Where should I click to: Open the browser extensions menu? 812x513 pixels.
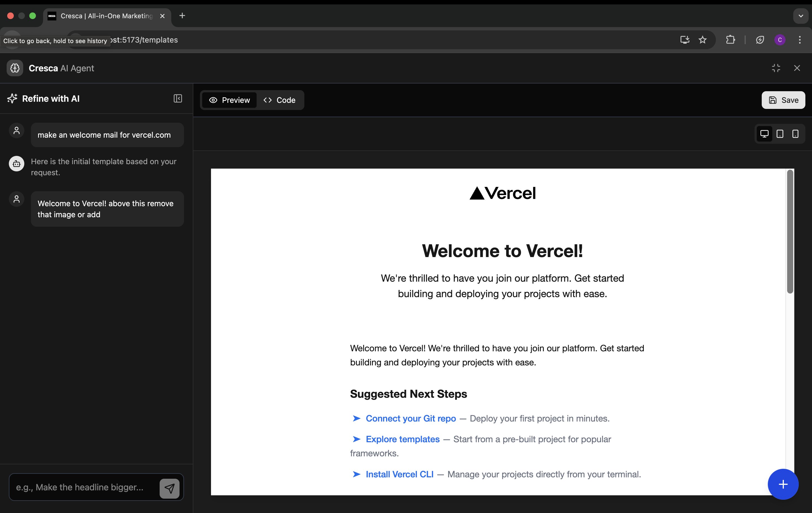pyautogui.click(x=730, y=40)
